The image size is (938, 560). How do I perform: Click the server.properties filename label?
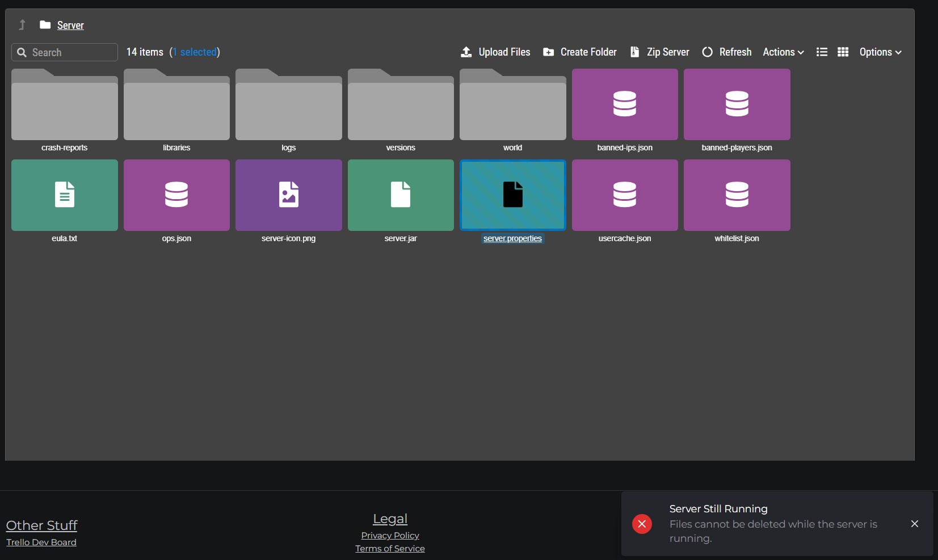point(512,238)
